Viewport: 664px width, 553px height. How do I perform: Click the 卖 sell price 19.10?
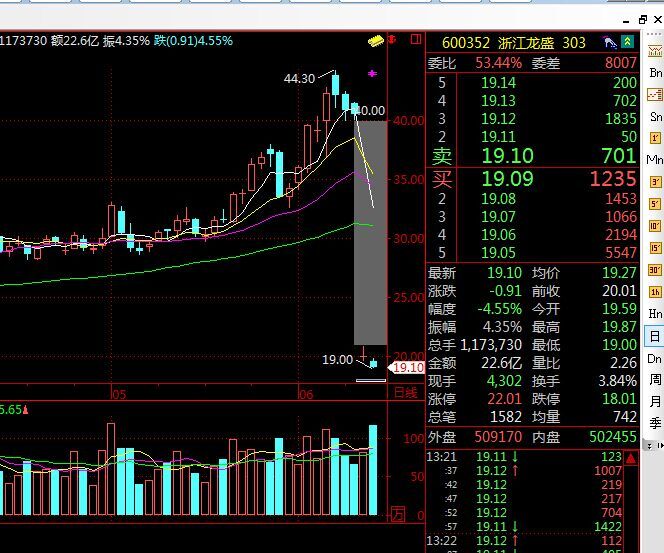tap(507, 156)
